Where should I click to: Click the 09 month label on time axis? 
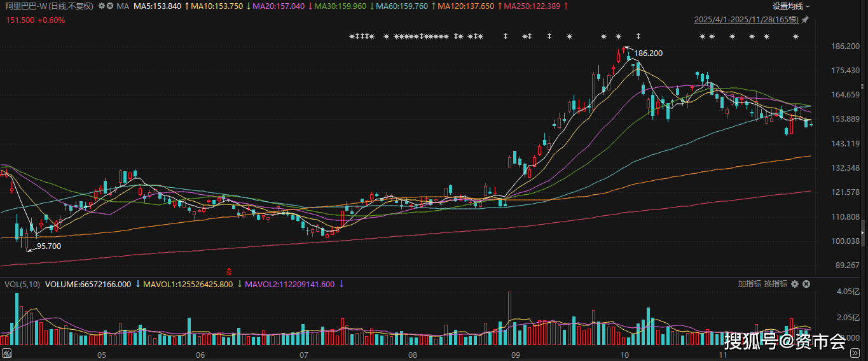click(x=515, y=355)
